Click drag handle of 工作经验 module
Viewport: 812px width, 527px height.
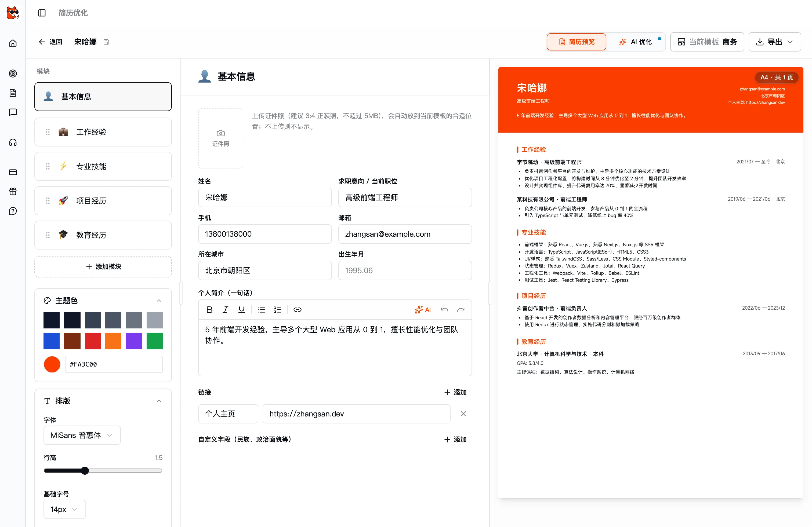pos(48,132)
